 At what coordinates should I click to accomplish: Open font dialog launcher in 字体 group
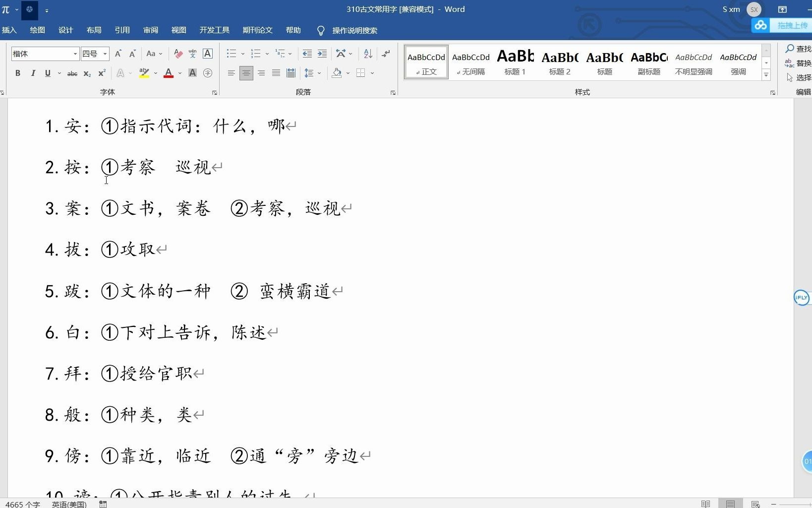[215, 93]
